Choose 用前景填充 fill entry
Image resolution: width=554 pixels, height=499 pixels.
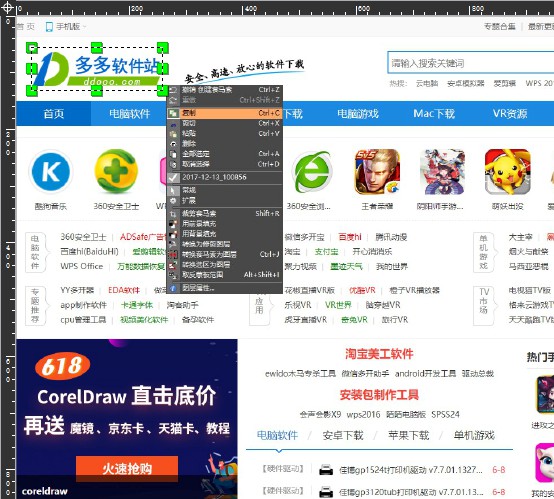(224, 224)
